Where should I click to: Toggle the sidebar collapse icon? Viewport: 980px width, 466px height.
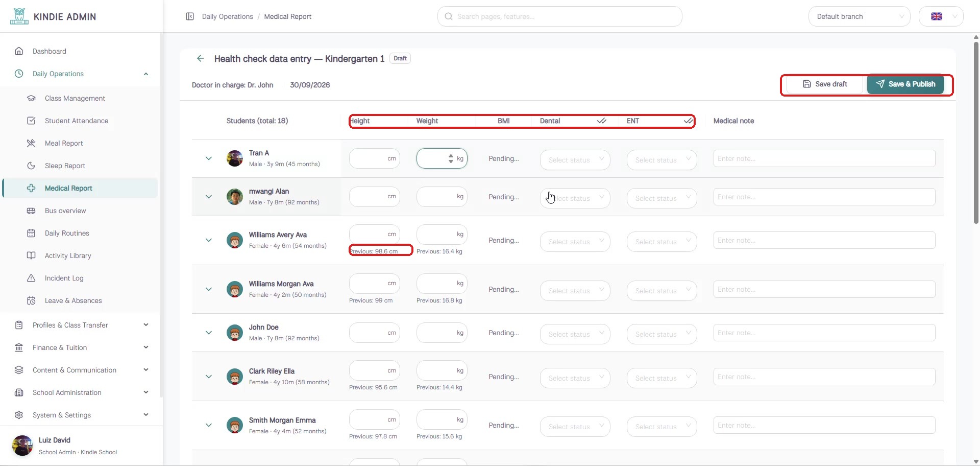[190, 16]
